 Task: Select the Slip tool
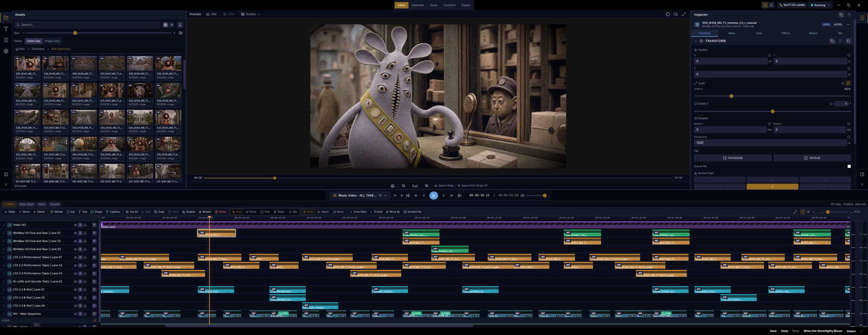[293, 212]
